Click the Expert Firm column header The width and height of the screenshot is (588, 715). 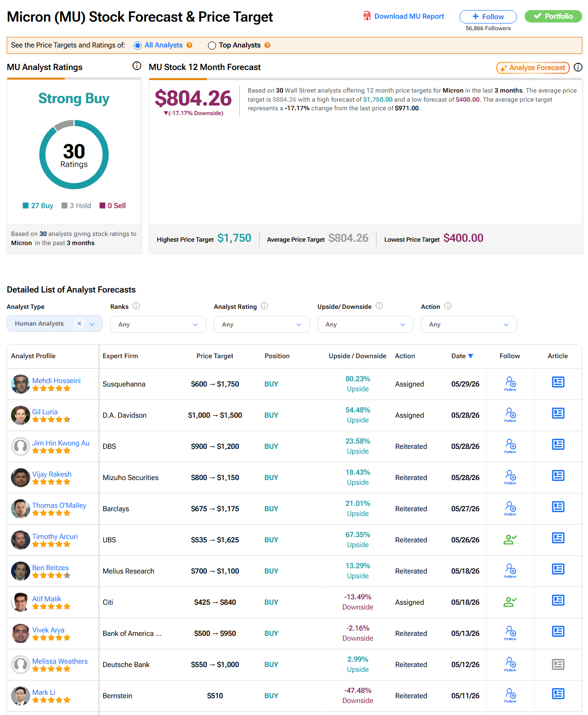point(120,356)
